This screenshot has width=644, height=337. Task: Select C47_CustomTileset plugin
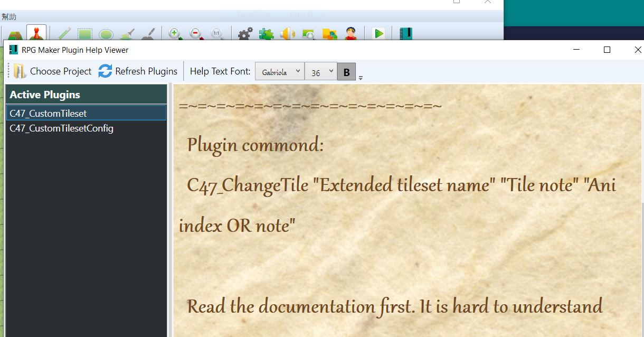click(86, 113)
